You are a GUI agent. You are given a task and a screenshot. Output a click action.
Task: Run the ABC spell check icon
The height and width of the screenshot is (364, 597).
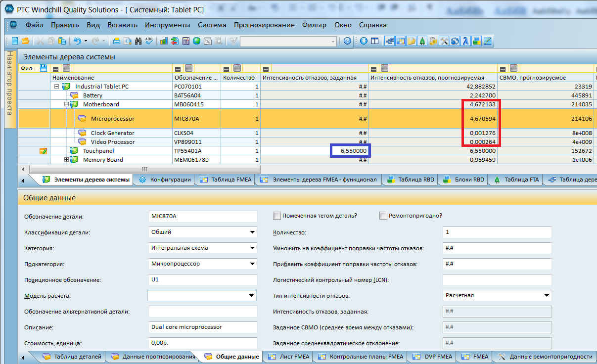tap(149, 41)
